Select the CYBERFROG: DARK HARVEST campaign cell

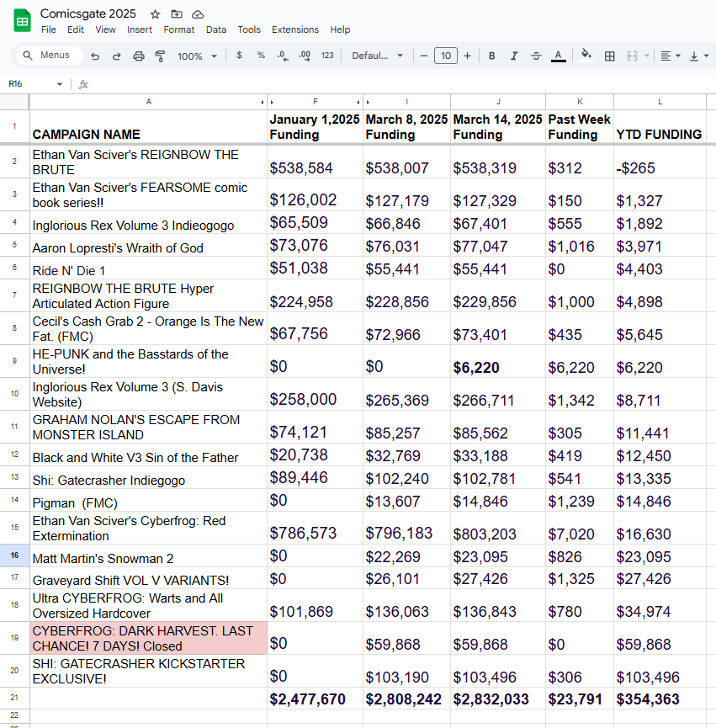(x=148, y=638)
